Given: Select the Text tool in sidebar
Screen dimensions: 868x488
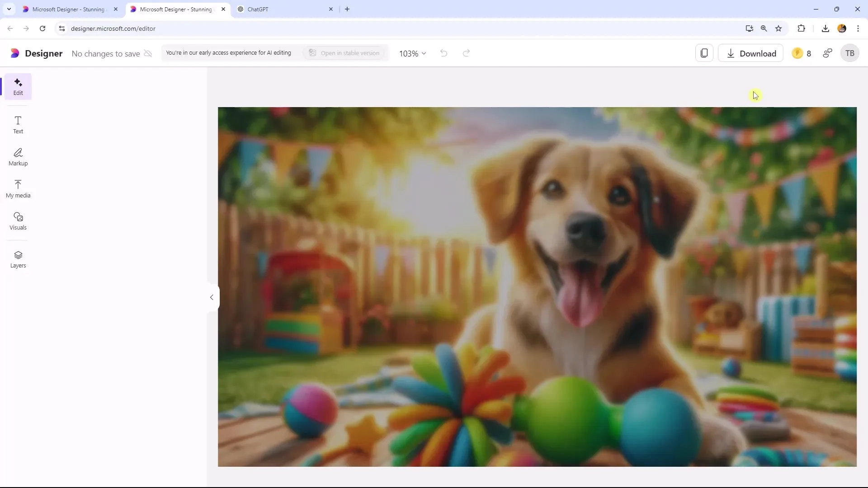Looking at the screenshot, I should pyautogui.click(x=18, y=125).
